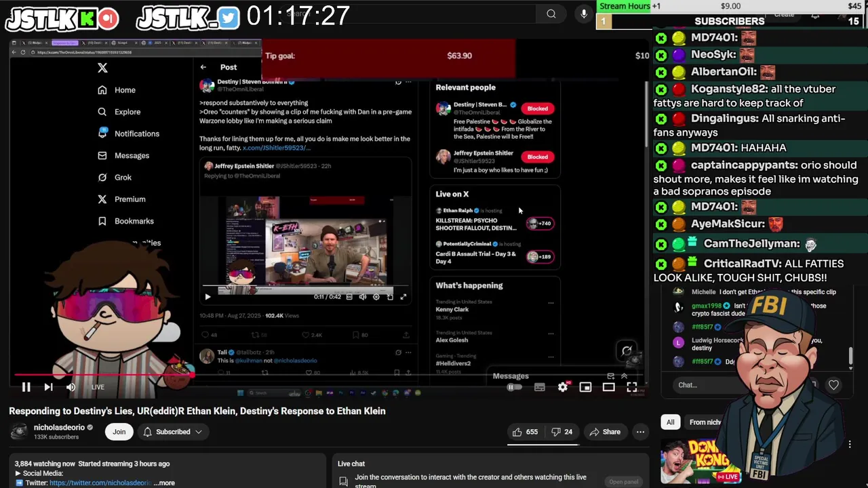Toggle captions on embedded tweet video

(349, 297)
